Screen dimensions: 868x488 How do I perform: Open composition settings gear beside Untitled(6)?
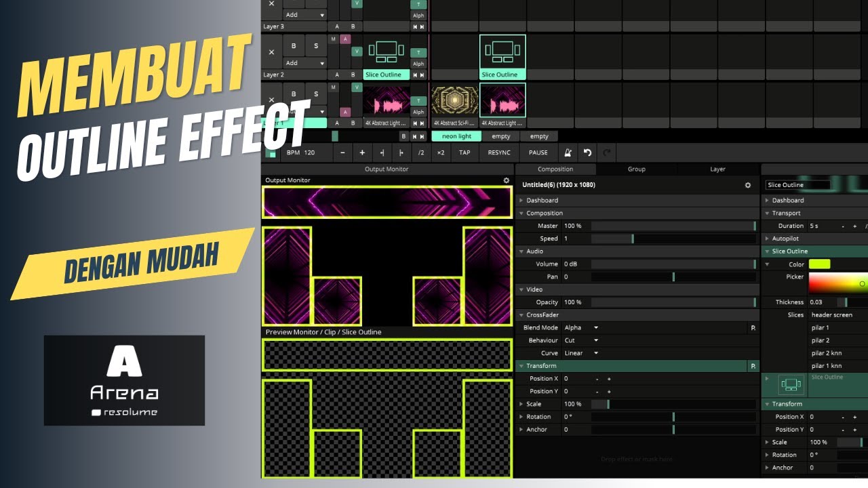tap(748, 185)
